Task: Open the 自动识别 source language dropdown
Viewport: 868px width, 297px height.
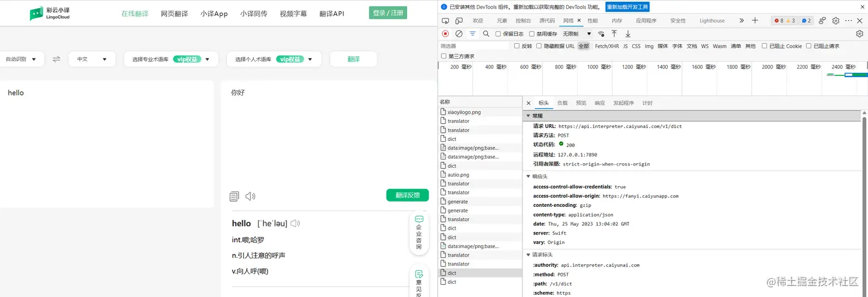Action: [21, 59]
